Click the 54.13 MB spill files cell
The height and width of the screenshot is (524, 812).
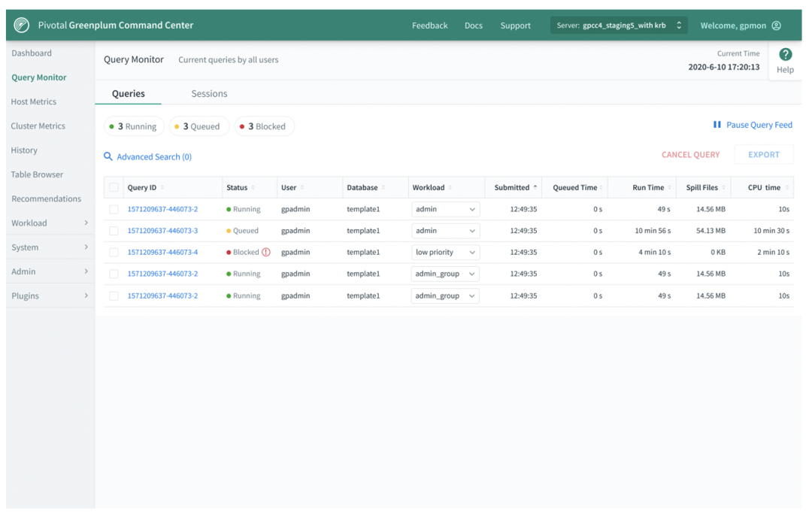click(710, 231)
